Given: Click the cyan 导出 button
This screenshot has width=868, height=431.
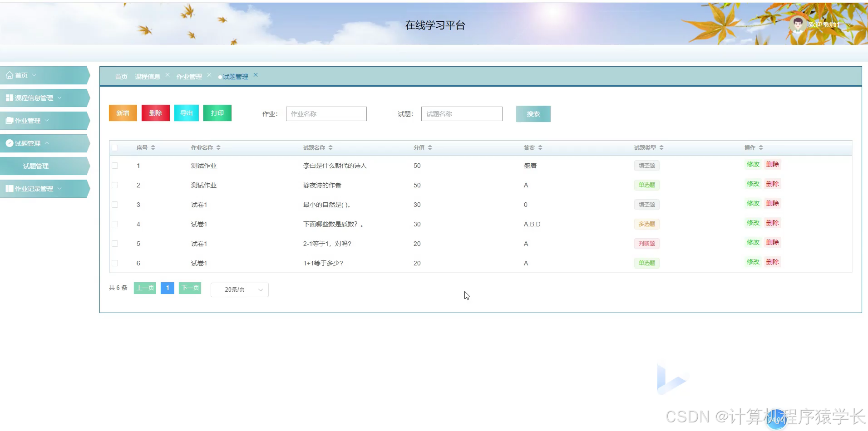Looking at the screenshot, I should click(x=187, y=113).
